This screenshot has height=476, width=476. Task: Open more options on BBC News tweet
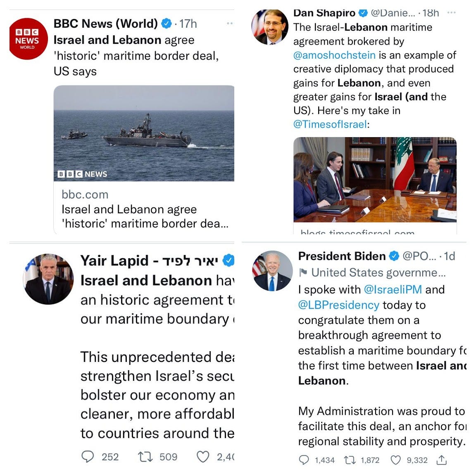tap(230, 24)
